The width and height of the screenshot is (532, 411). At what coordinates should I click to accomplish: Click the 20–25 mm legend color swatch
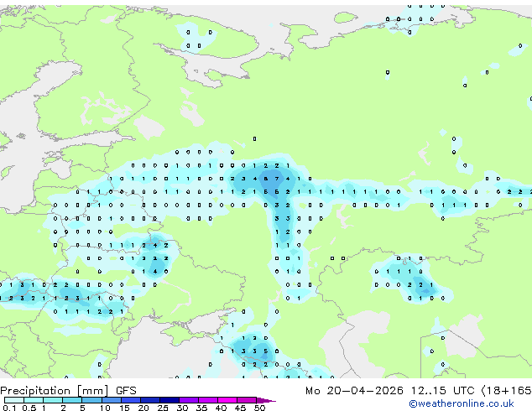(x=150, y=400)
